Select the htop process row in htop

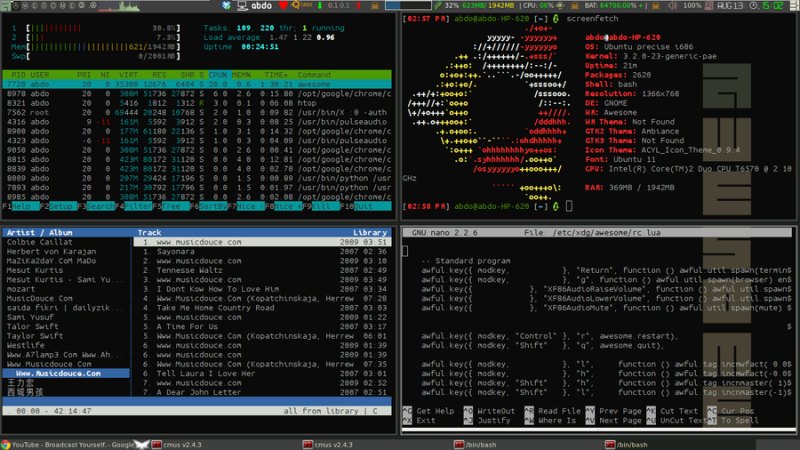(x=197, y=103)
